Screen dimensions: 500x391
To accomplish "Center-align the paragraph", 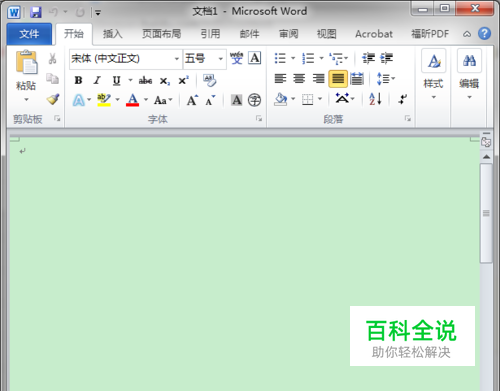I will [299, 79].
